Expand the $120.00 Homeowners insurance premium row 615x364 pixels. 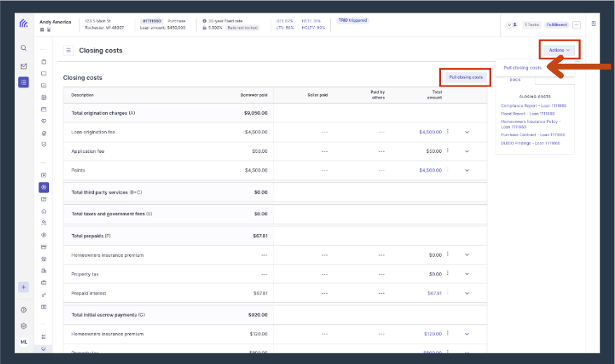(467, 334)
